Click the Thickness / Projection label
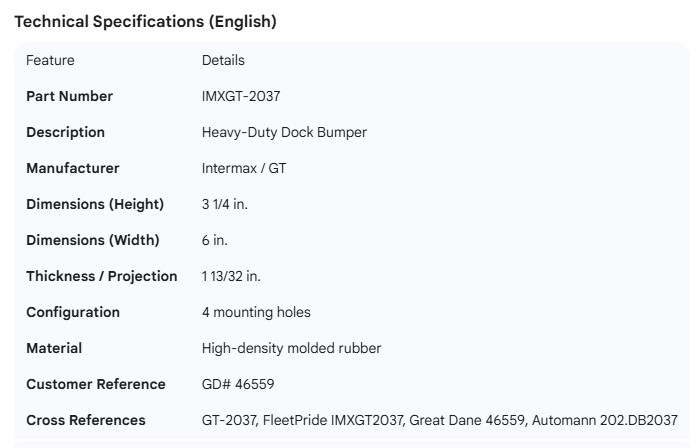Screen dimensions: 700x448 click(x=102, y=276)
